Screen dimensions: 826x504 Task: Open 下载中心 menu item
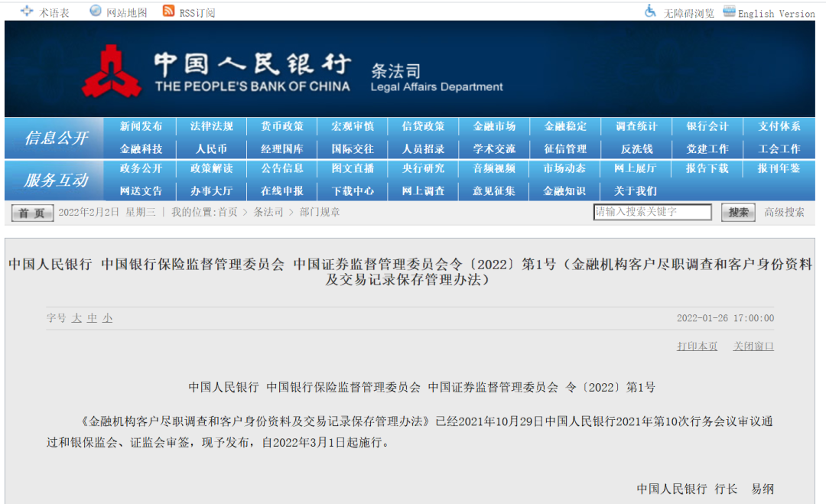click(353, 191)
